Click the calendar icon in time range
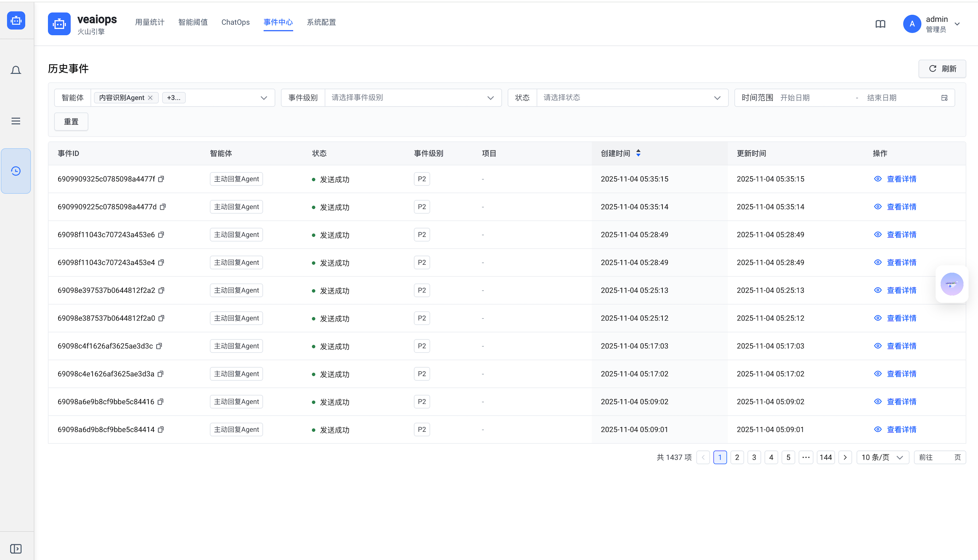 pos(944,98)
